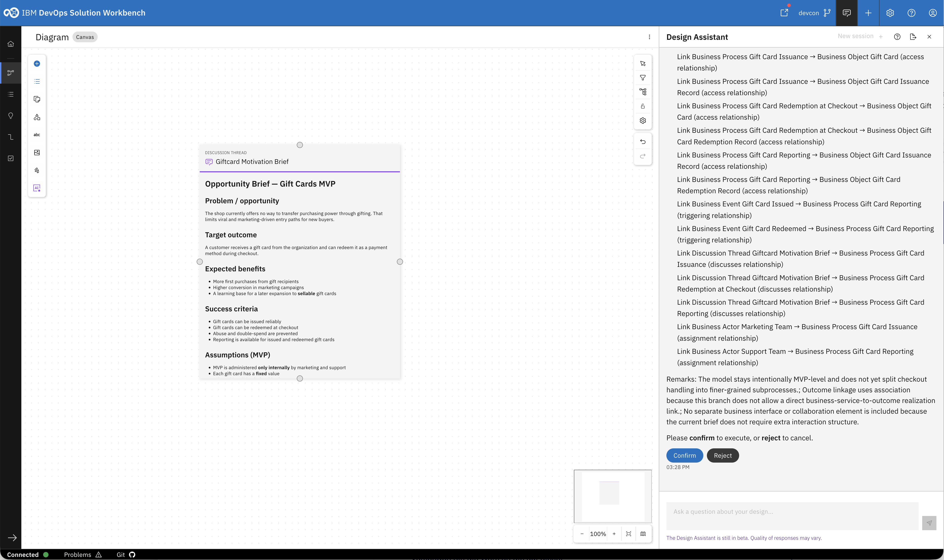Open the Problems status bar entry
944x560 pixels.
(x=83, y=554)
